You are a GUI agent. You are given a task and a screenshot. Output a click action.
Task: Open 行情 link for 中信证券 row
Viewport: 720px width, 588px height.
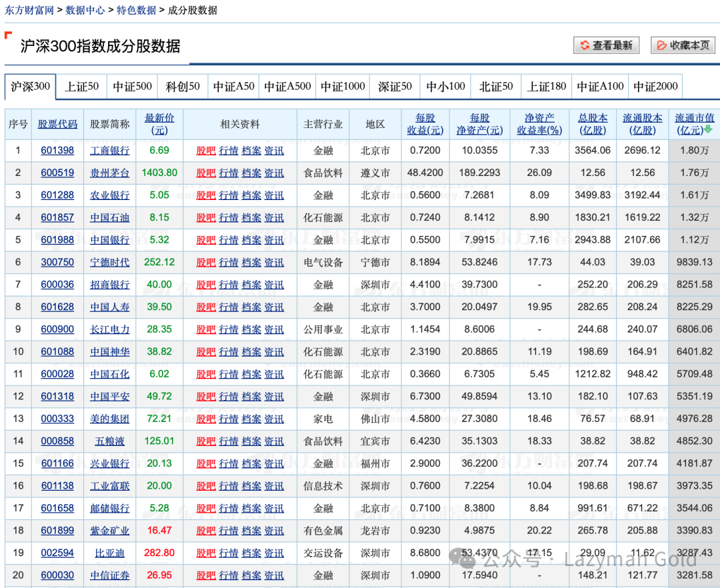click(229, 575)
